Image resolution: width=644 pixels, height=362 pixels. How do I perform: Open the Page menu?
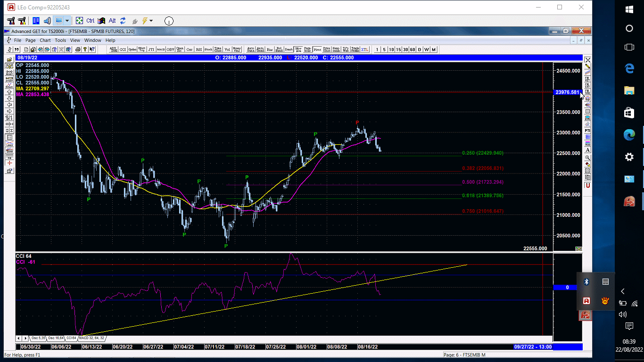click(31, 41)
